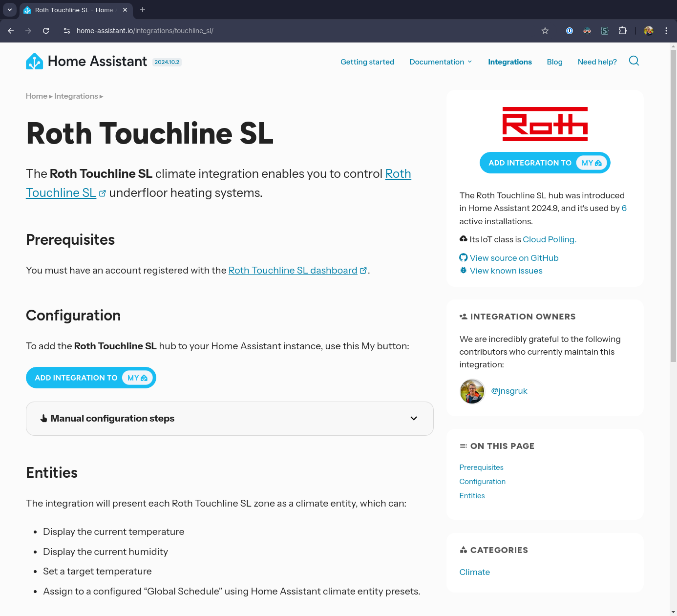This screenshot has width=677, height=616.
Task: Reload the page using the refresh icon
Action: coord(46,31)
